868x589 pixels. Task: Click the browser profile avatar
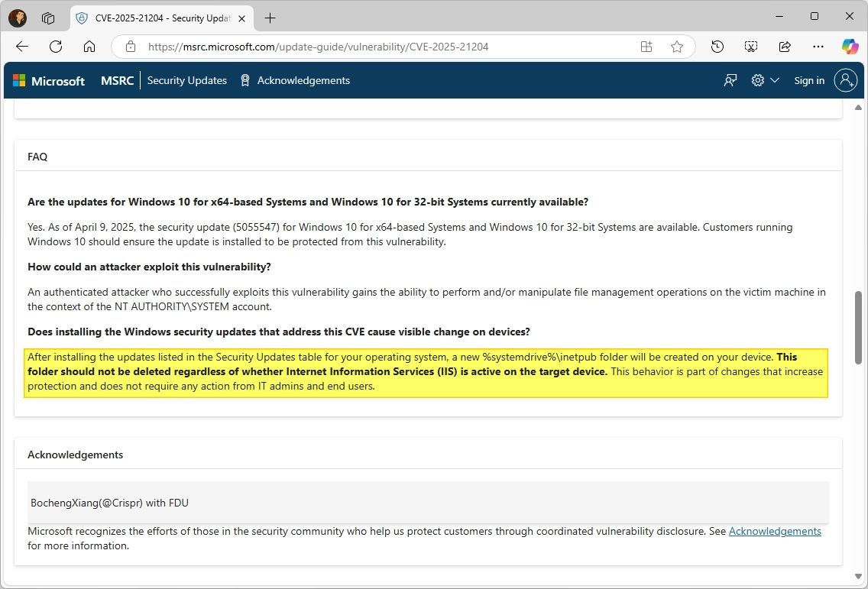coord(18,18)
